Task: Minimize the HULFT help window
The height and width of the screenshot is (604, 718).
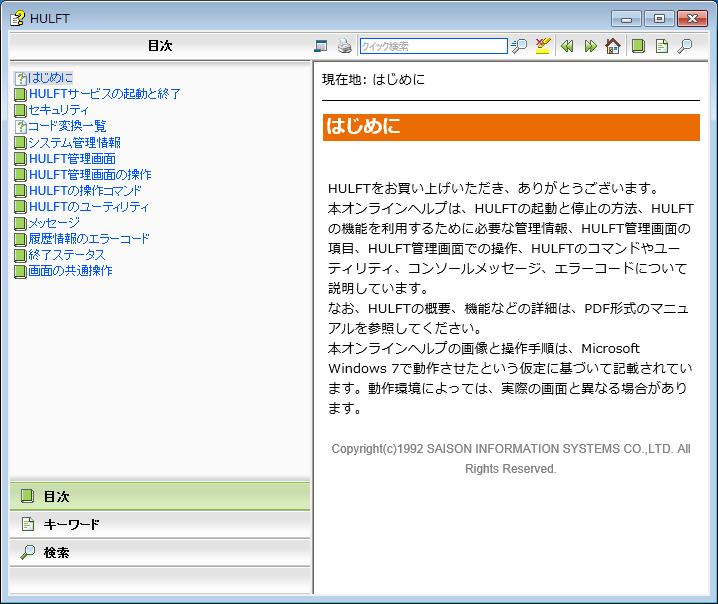Action: click(626, 19)
